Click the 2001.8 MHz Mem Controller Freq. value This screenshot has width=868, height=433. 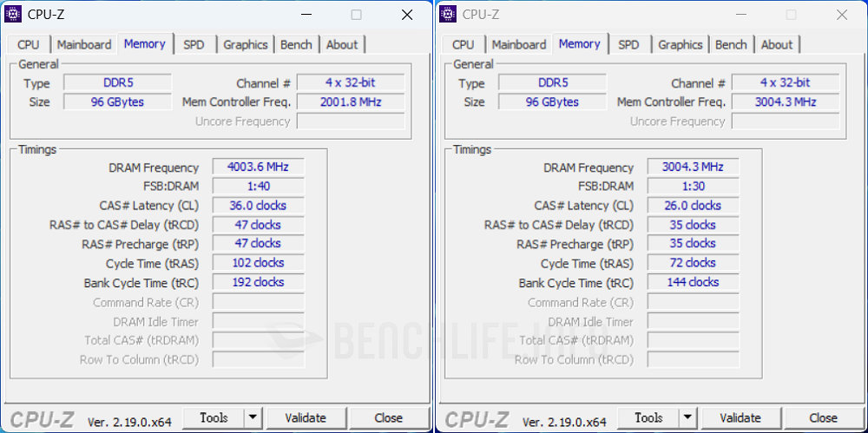[x=351, y=102]
